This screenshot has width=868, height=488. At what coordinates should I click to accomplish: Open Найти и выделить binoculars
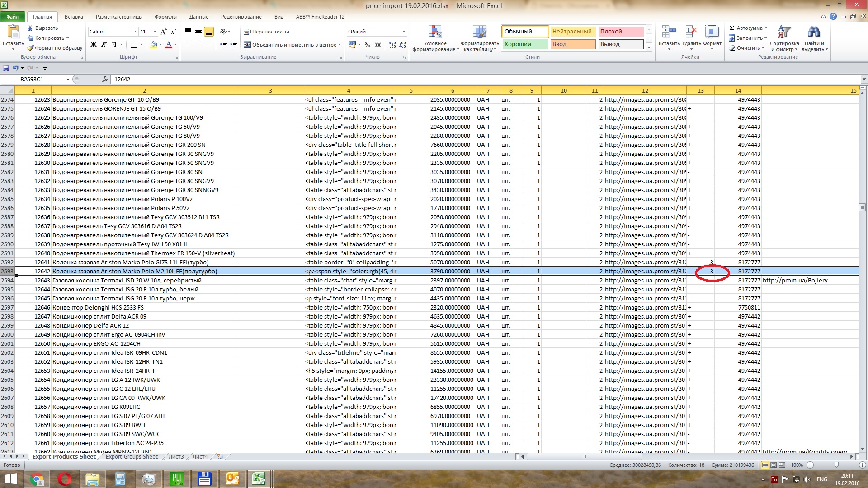[x=814, y=38]
